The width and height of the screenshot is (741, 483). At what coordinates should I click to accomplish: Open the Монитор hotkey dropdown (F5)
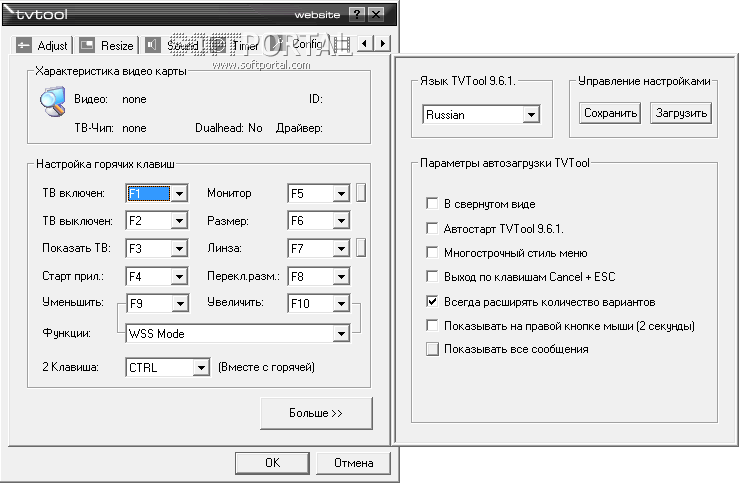pyautogui.click(x=341, y=193)
